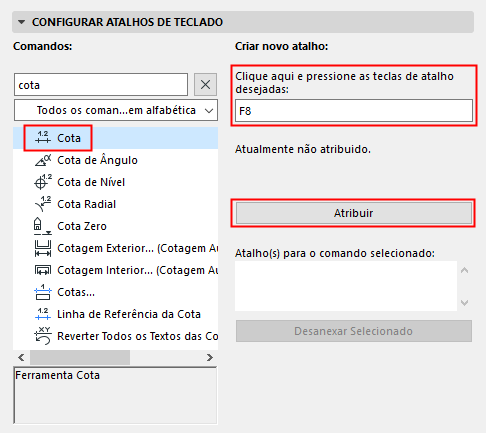Click the Atribuir button

[x=354, y=213]
